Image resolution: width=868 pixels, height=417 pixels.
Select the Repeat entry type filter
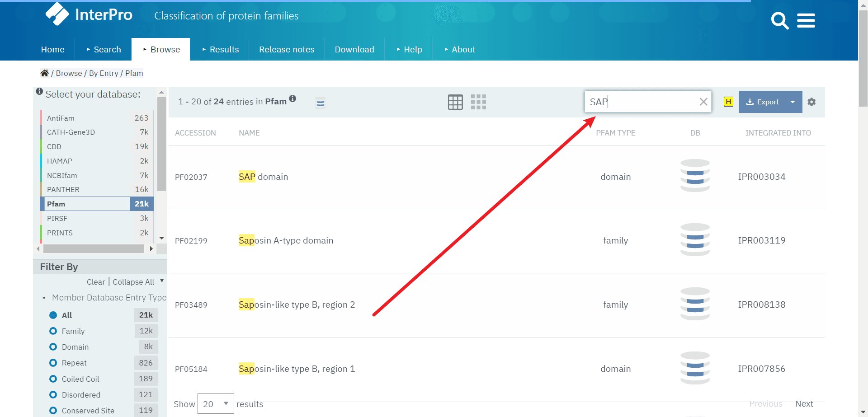pos(53,363)
